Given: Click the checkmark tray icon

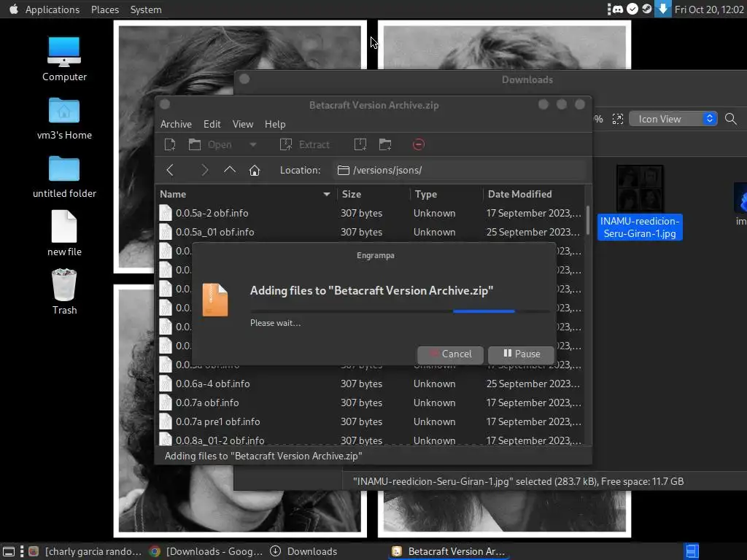Looking at the screenshot, I should [632, 9].
